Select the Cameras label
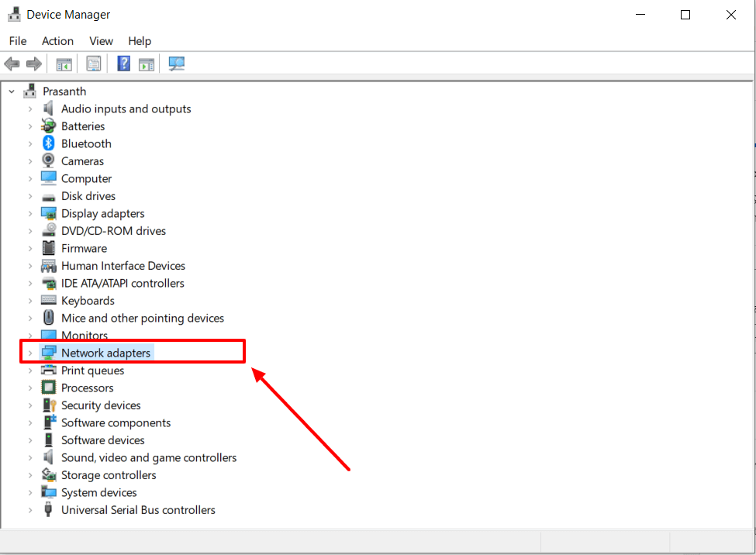 [82, 161]
